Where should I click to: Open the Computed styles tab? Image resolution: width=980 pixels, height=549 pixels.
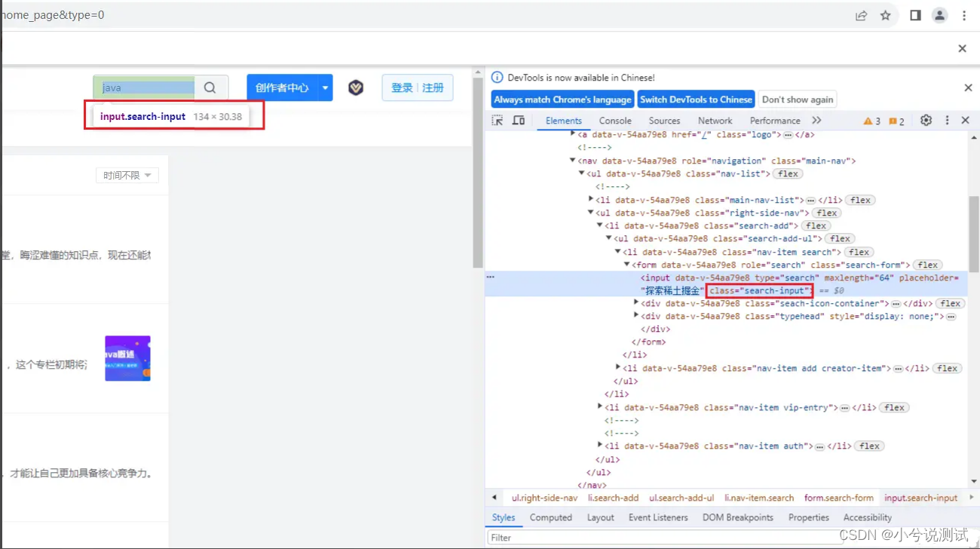pos(551,517)
